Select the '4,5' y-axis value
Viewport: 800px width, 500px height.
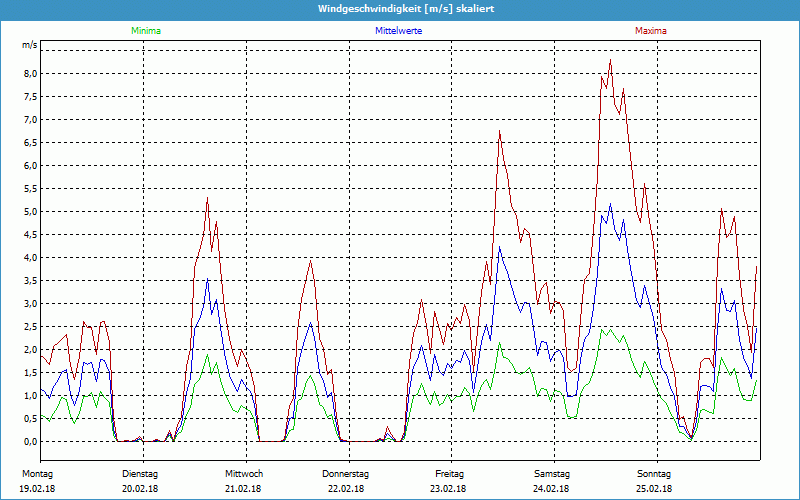pos(30,234)
